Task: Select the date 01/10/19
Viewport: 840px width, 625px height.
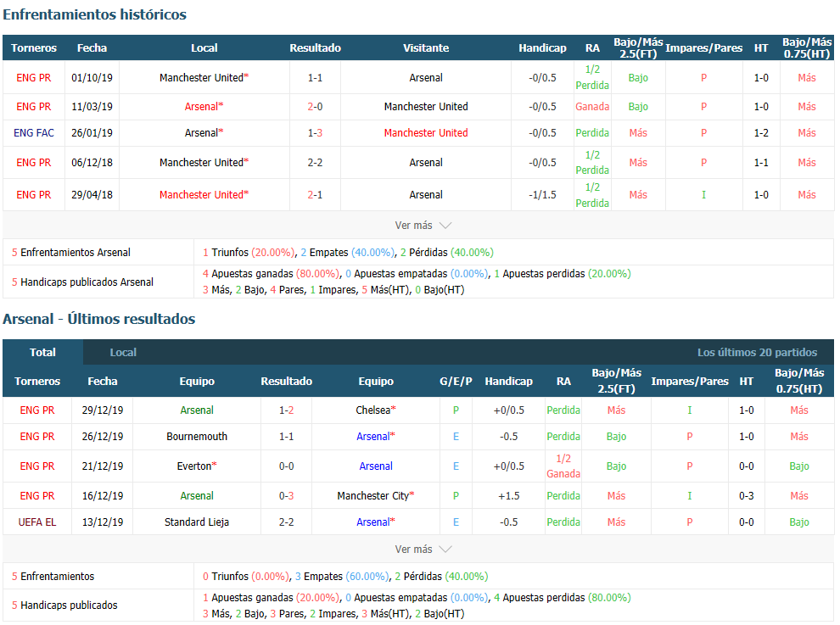Action: pos(92,78)
